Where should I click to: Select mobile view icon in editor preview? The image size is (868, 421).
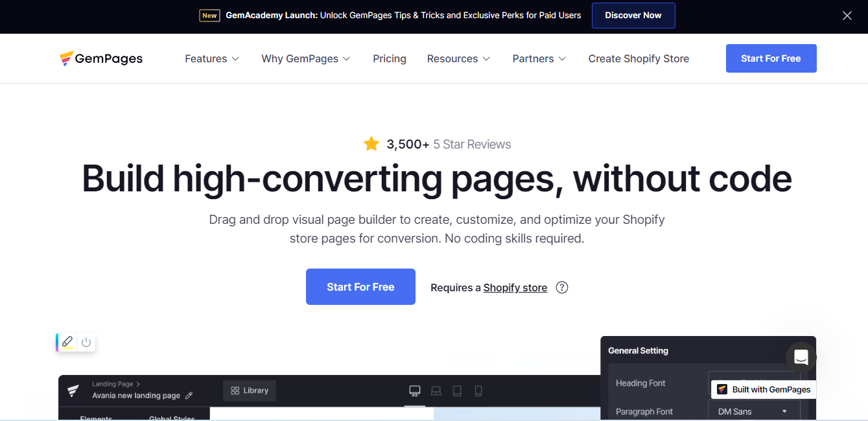pos(478,391)
